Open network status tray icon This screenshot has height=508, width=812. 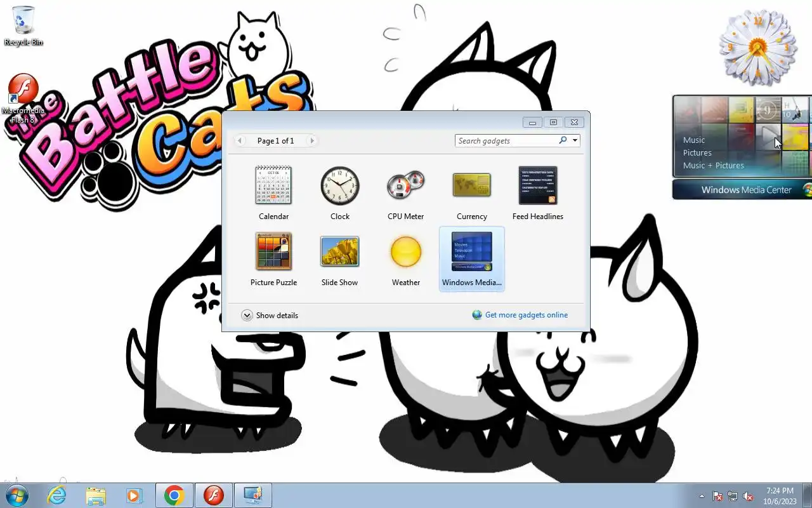[733, 496]
